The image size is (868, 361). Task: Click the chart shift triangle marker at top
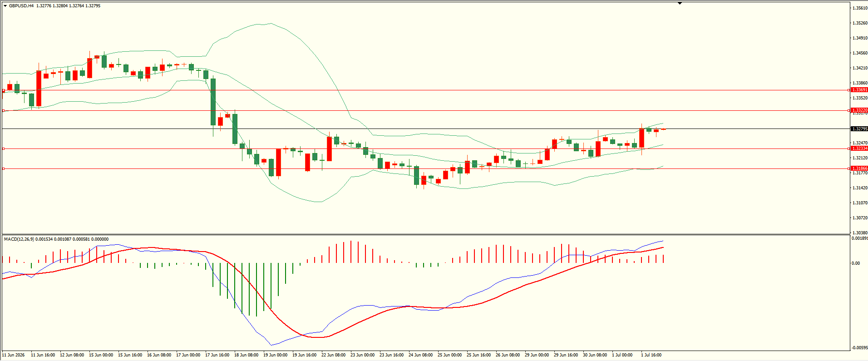[680, 3]
